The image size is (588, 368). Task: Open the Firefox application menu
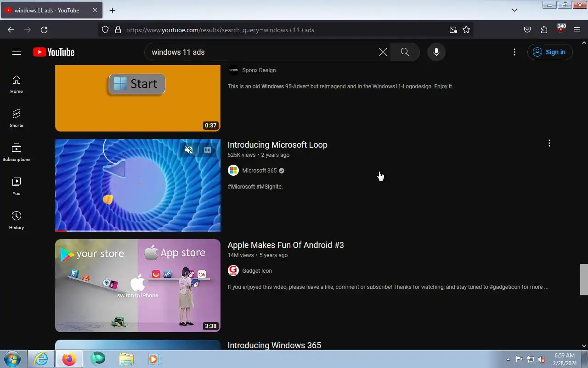(x=577, y=30)
